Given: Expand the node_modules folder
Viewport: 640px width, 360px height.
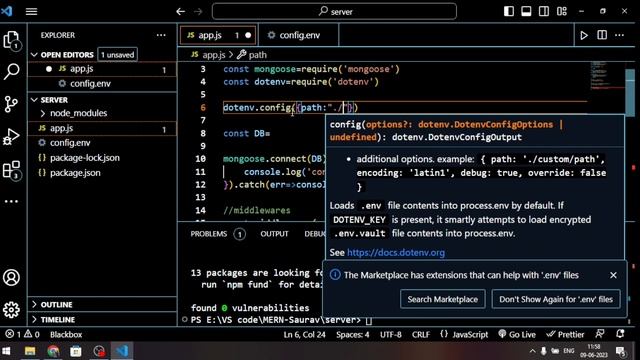Looking at the screenshot, I should click(78, 113).
